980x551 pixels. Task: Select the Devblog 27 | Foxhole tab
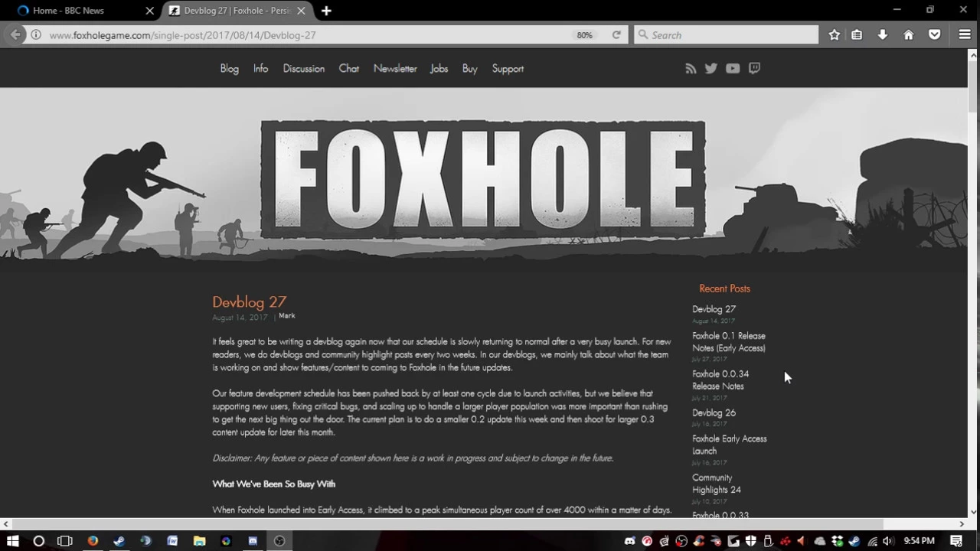tap(238, 11)
